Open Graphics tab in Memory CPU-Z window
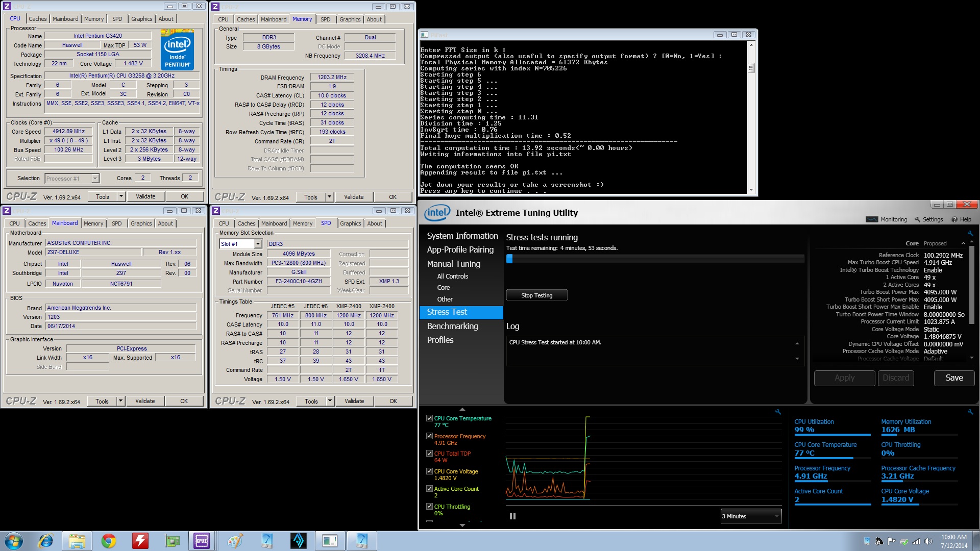The image size is (980, 551). pos(350,19)
